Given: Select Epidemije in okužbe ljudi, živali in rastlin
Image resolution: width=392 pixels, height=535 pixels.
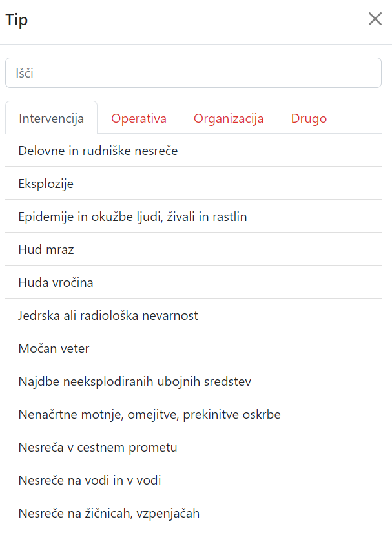Looking at the screenshot, I should [193, 216].
